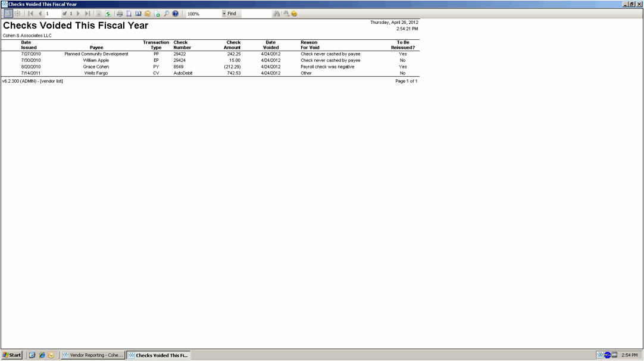Click the export document icon
Viewport: 644px width, 361px height.
pos(157,14)
